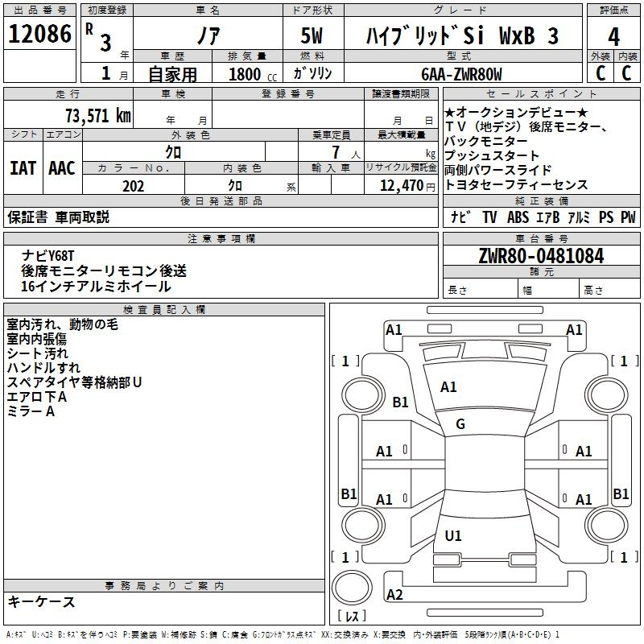Select vehicle history value 自家用
The width and height of the screenshot is (644, 644).
pyautogui.click(x=172, y=74)
